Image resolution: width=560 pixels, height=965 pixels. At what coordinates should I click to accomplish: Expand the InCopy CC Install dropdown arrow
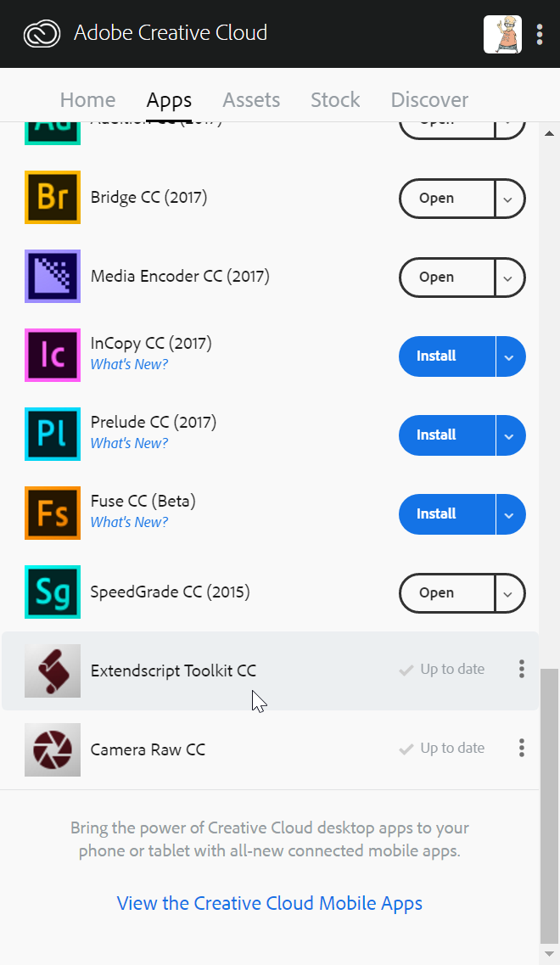tap(509, 356)
